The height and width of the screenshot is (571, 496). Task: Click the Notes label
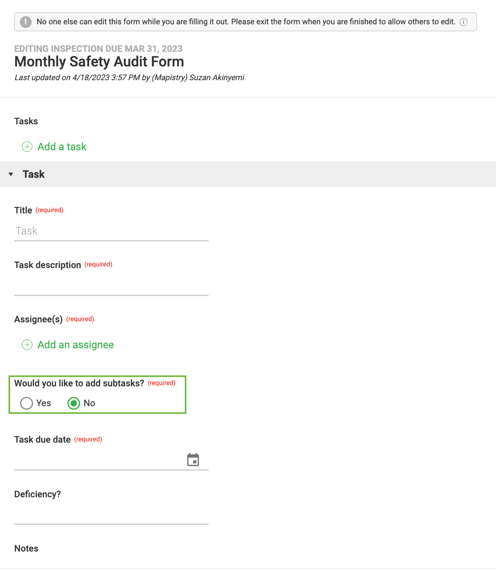click(x=26, y=548)
